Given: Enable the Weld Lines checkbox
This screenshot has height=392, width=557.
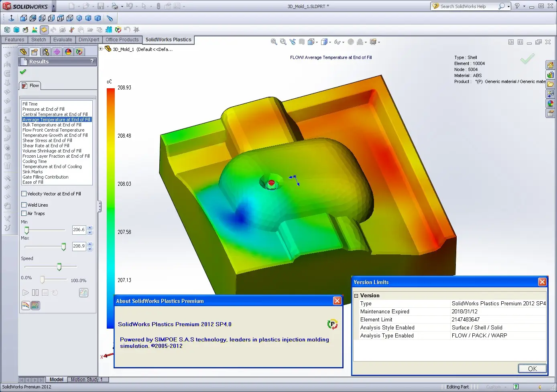Looking at the screenshot, I should click(x=24, y=205).
